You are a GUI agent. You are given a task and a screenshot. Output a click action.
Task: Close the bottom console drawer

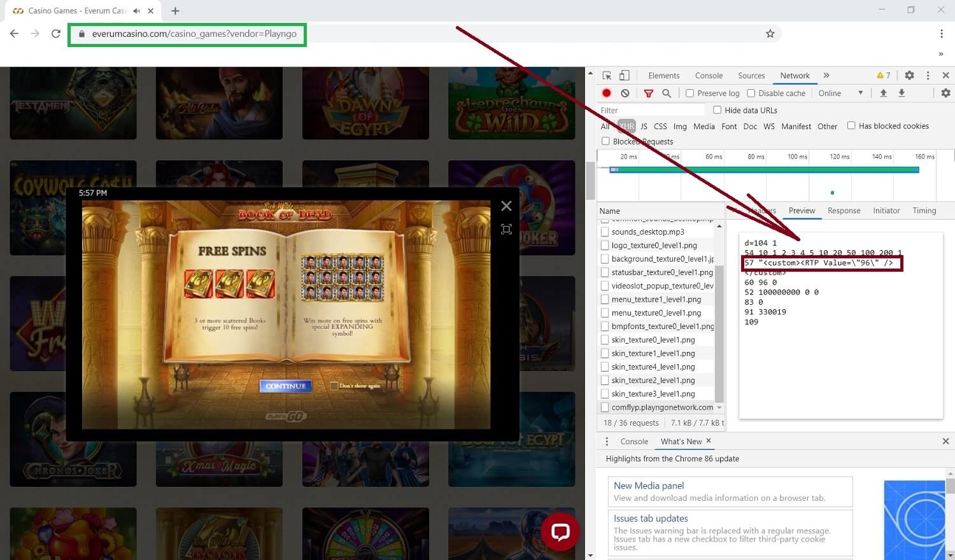point(945,441)
